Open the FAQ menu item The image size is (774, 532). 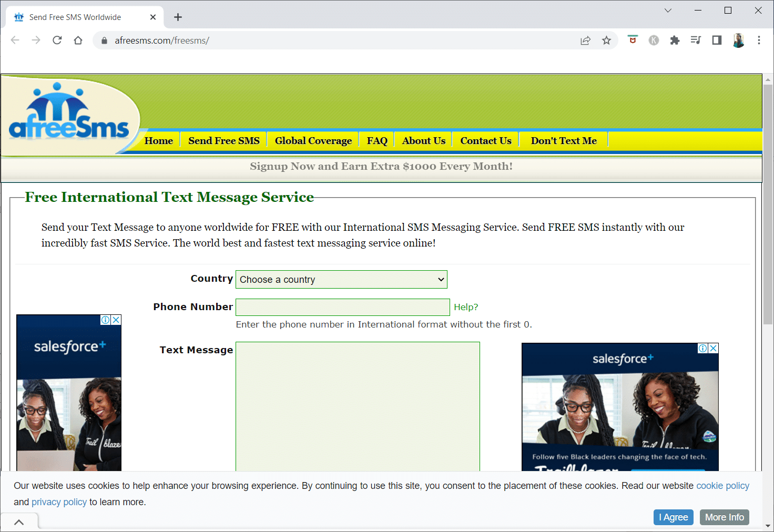click(x=377, y=140)
